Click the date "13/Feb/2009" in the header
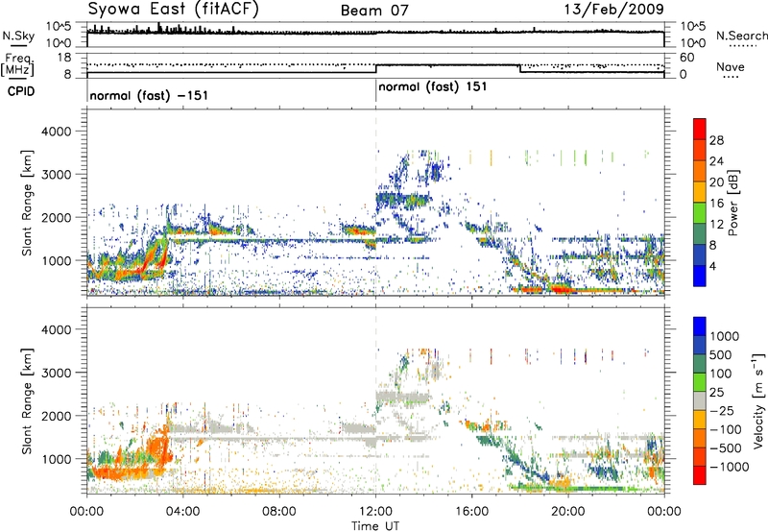Viewport: 768px width, 532px height. [x=614, y=9]
